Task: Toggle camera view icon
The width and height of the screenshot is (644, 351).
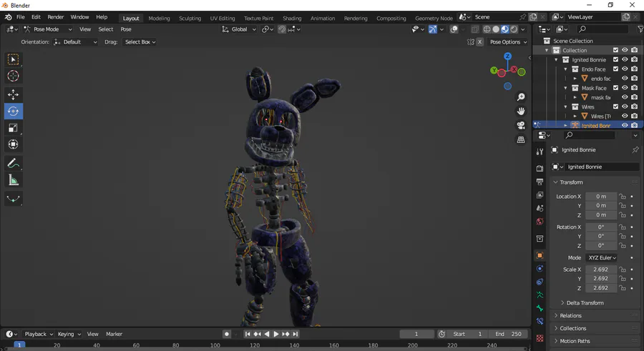Action: point(521,126)
